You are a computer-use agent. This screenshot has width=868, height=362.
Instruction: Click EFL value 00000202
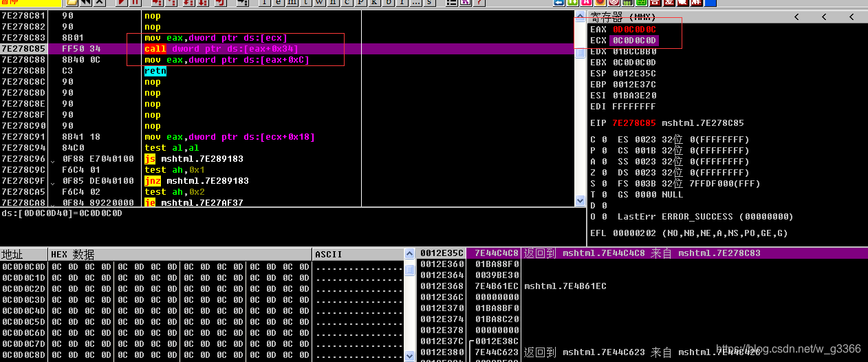point(634,233)
